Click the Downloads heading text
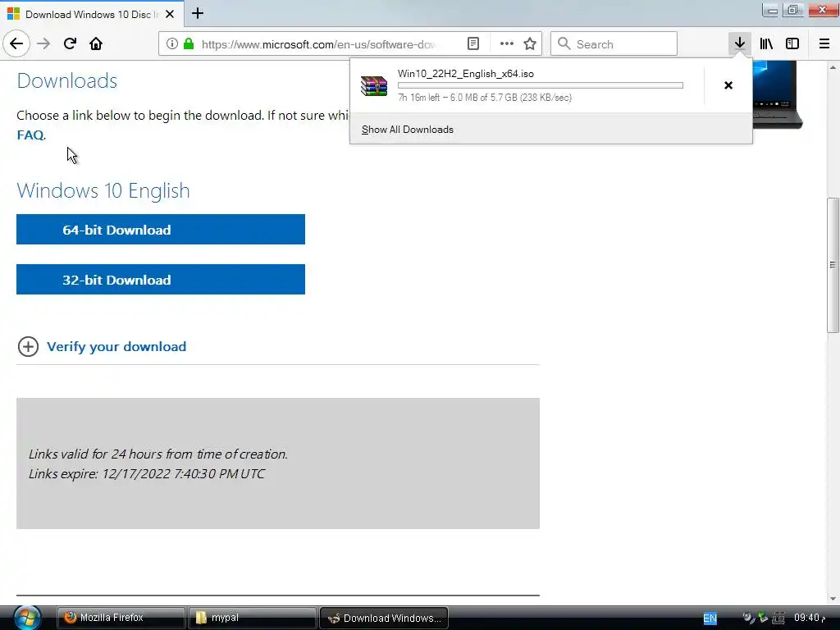 67,81
